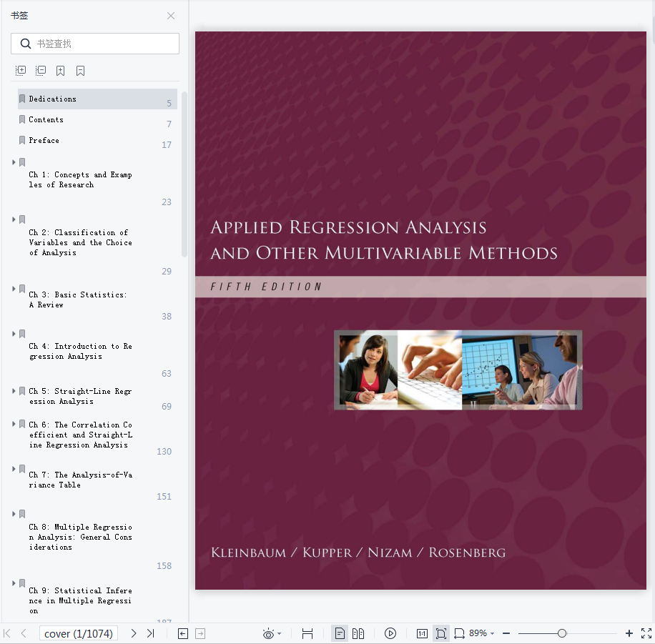Screen dimensions: 655x644
Task: Jump to Ch 4: Introduction to Regression Analysis
Action: (80, 351)
